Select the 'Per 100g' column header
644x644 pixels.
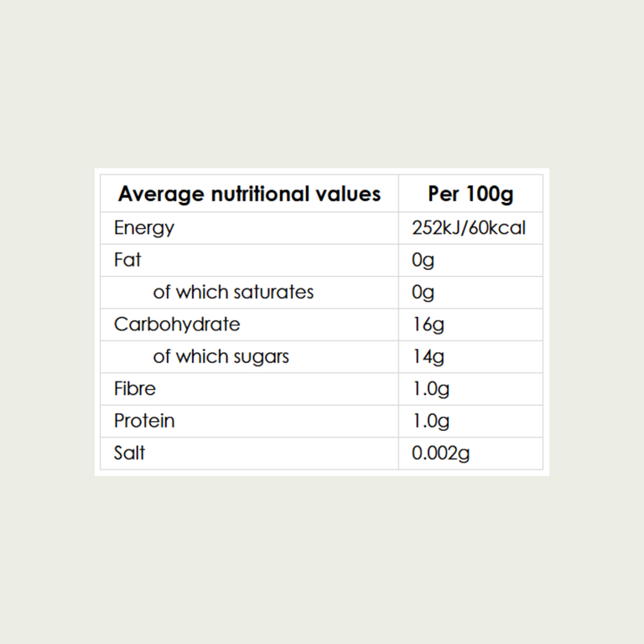470,194
